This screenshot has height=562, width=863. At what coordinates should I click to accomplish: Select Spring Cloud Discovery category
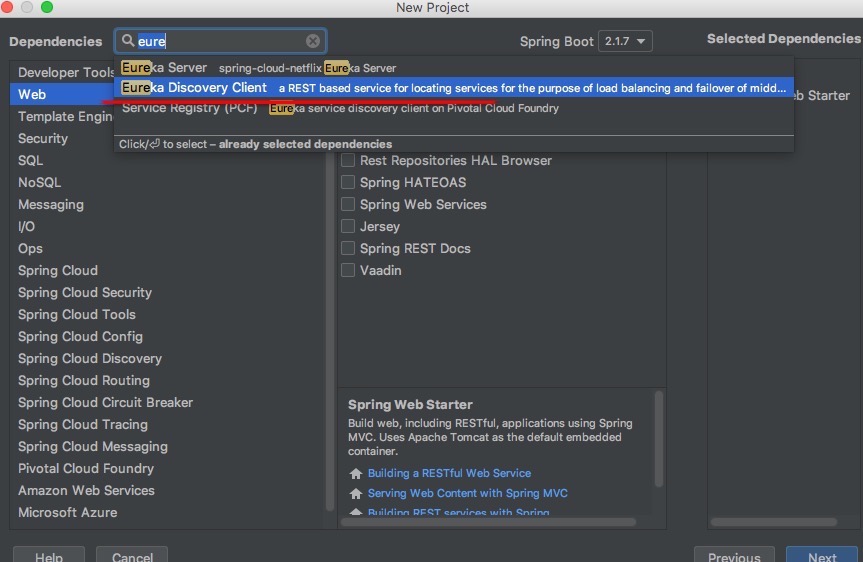click(89, 359)
